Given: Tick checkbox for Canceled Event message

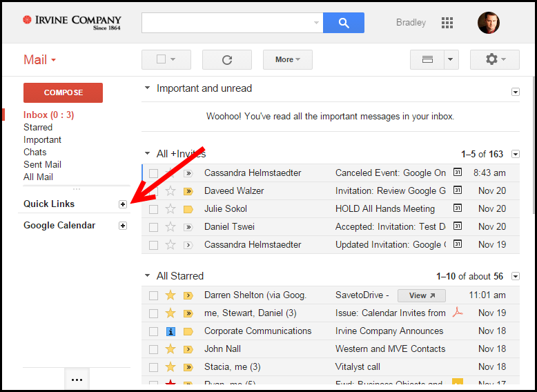Looking at the screenshot, I should [153, 173].
